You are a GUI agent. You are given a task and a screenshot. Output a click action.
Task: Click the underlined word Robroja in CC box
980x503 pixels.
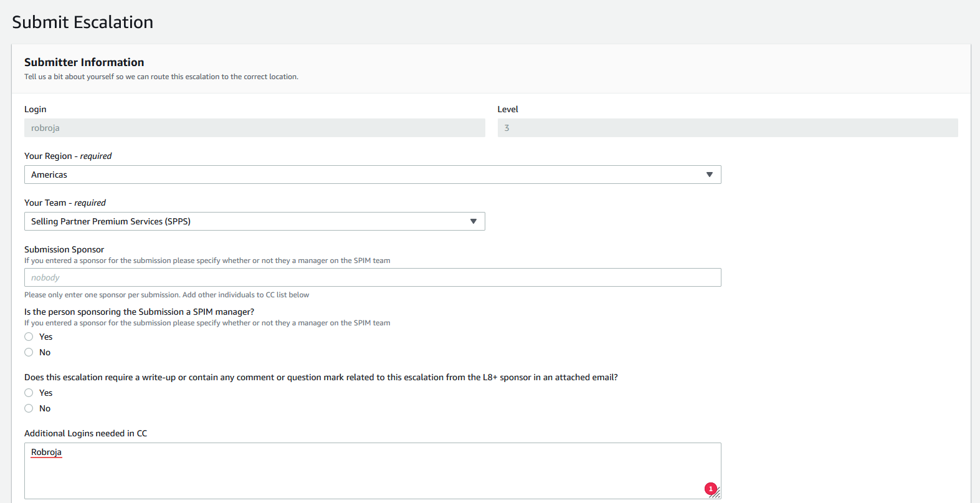tap(46, 452)
